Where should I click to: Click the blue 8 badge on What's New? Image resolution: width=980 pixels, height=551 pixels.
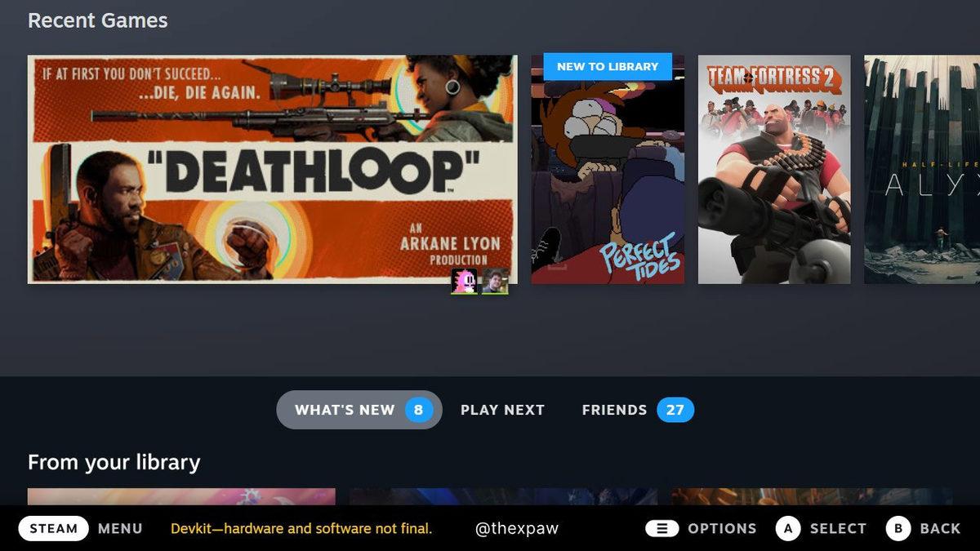click(419, 410)
